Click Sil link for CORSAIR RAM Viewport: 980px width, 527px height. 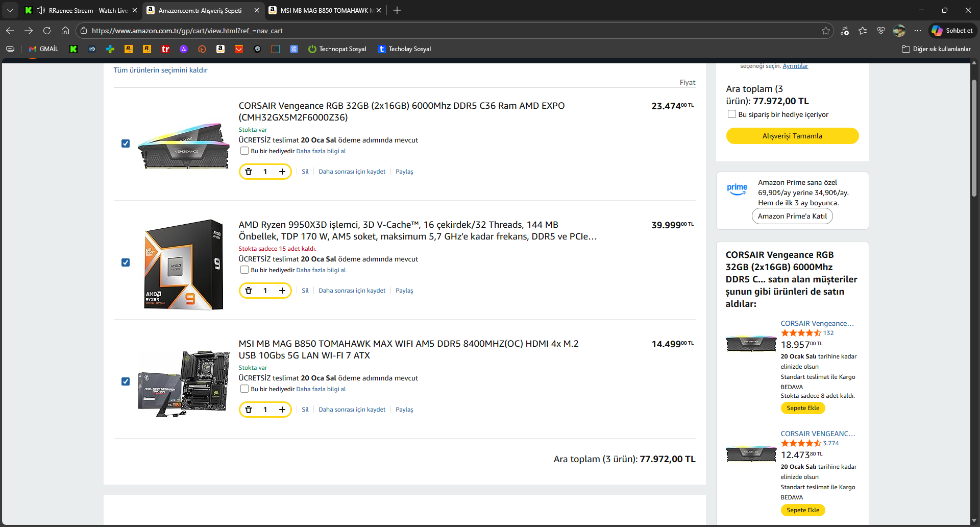(x=305, y=172)
